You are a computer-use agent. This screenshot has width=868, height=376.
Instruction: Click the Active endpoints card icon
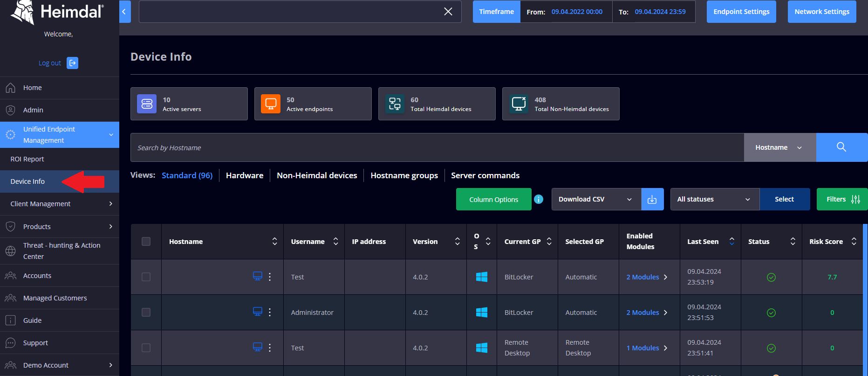[271, 104]
